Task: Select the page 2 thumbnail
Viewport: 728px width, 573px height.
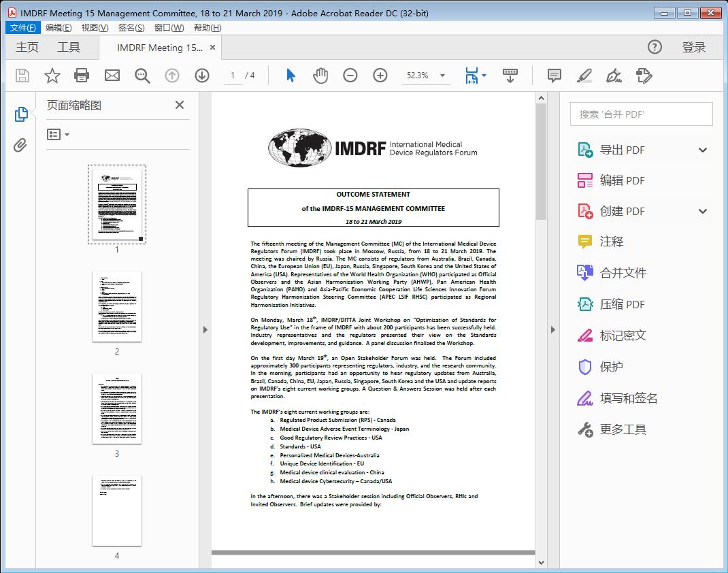Action: pos(116,306)
